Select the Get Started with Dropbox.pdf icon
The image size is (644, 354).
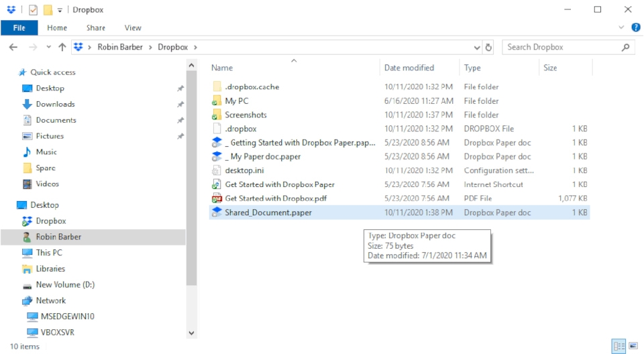tap(217, 198)
